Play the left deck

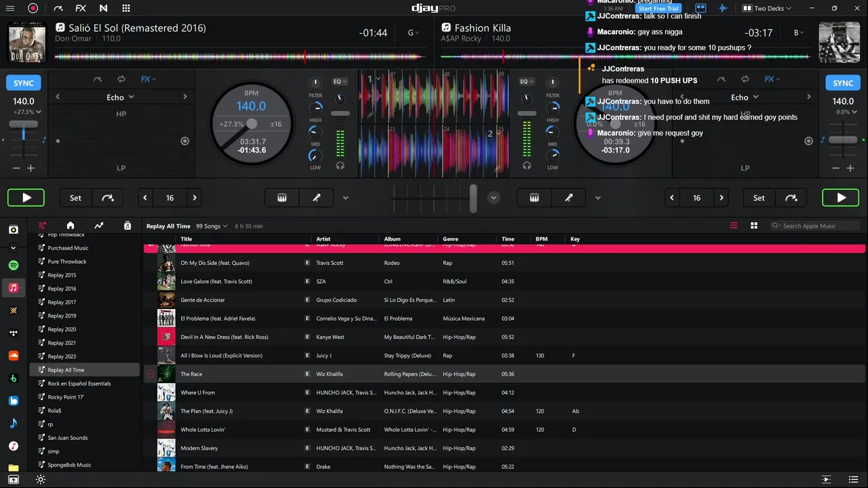tap(26, 198)
